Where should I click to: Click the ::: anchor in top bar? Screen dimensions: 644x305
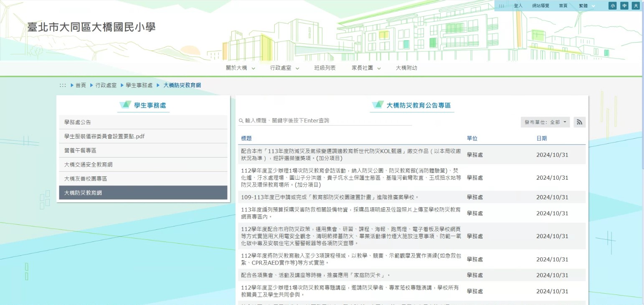pos(501,6)
